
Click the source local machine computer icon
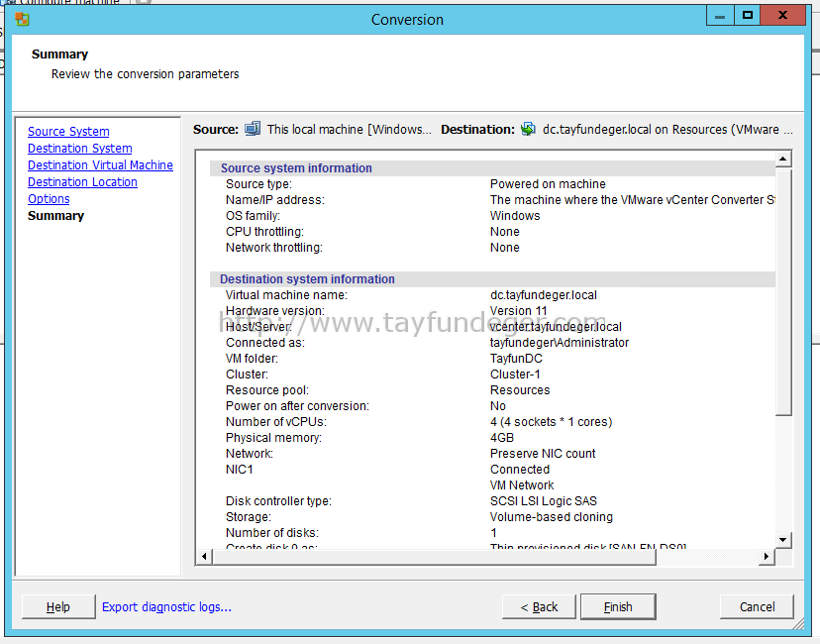[x=253, y=129]
